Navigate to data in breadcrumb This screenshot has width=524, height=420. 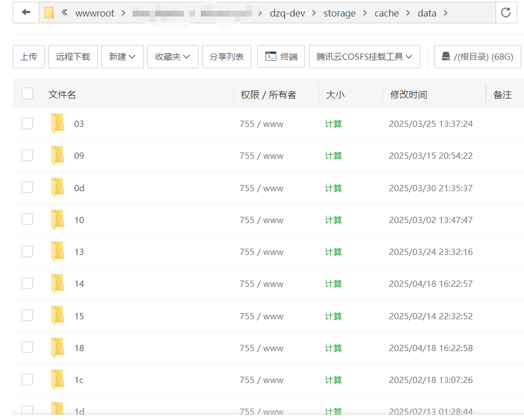(427, 13)
